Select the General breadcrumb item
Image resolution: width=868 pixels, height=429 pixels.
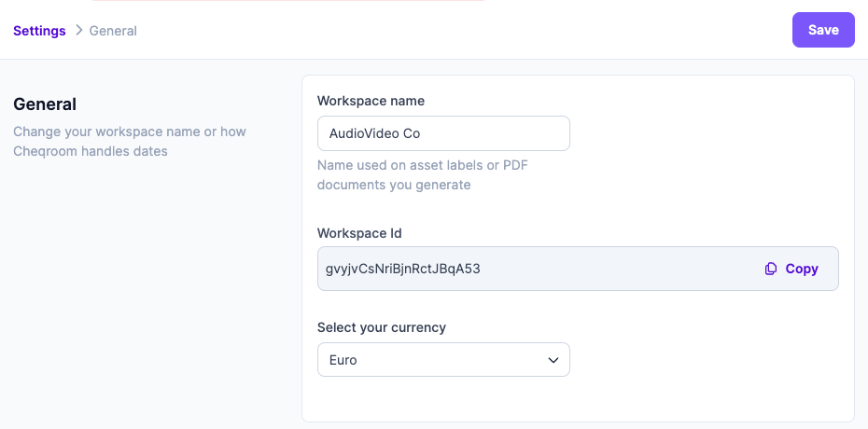(113, 31)
